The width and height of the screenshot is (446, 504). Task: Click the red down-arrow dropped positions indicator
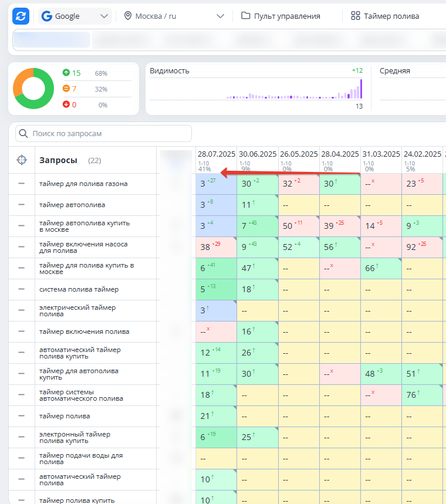[66, 105]
